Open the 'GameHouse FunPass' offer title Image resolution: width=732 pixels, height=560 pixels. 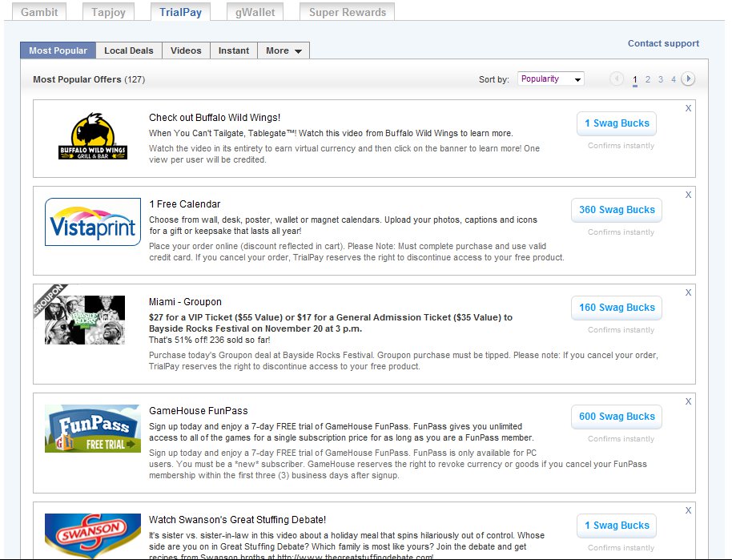point(199,410)
